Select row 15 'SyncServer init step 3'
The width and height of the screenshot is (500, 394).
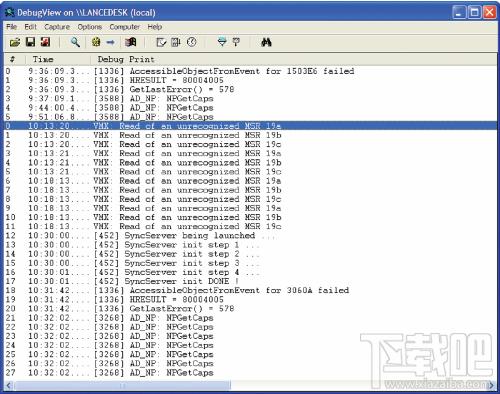(x=250, y=263)
